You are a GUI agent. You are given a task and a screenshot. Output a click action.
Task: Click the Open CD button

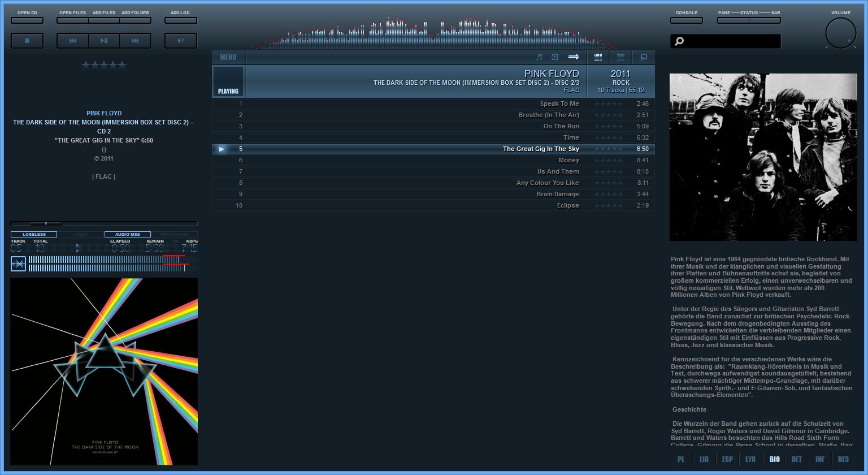[27, 20]
